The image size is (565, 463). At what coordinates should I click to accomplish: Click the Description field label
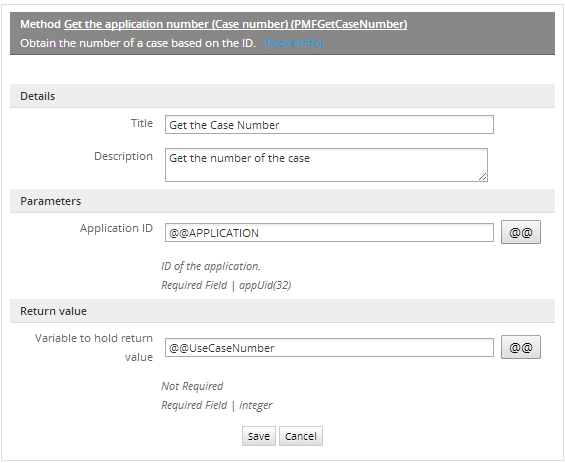(x=124, y=156)
